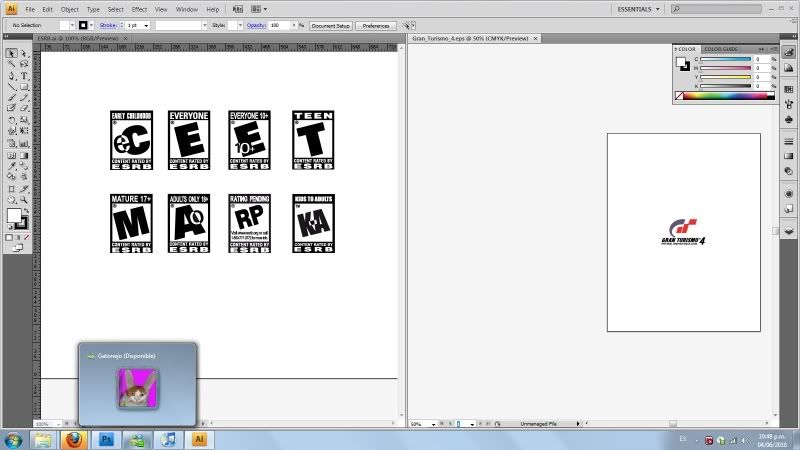Image resolution: width=800 pixels, height=450 pixels.
Task: Open the Appearance panel icon in dock
Action: [789, 194]
